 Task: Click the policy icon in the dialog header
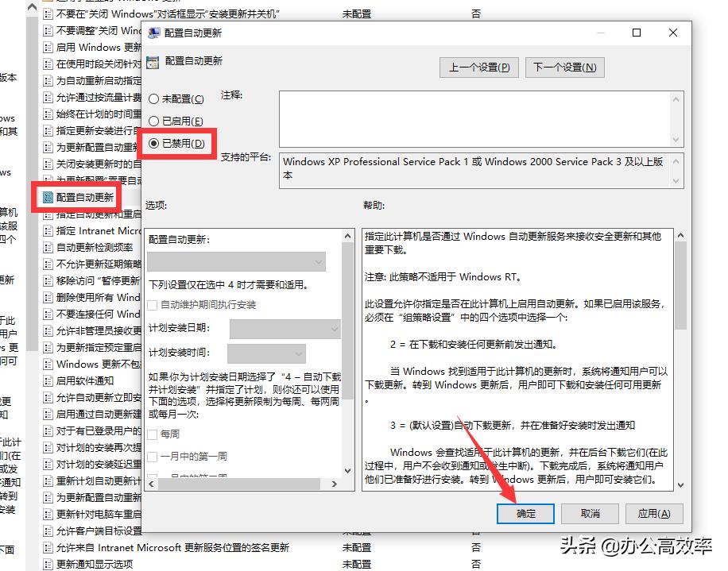coord(153,61)
